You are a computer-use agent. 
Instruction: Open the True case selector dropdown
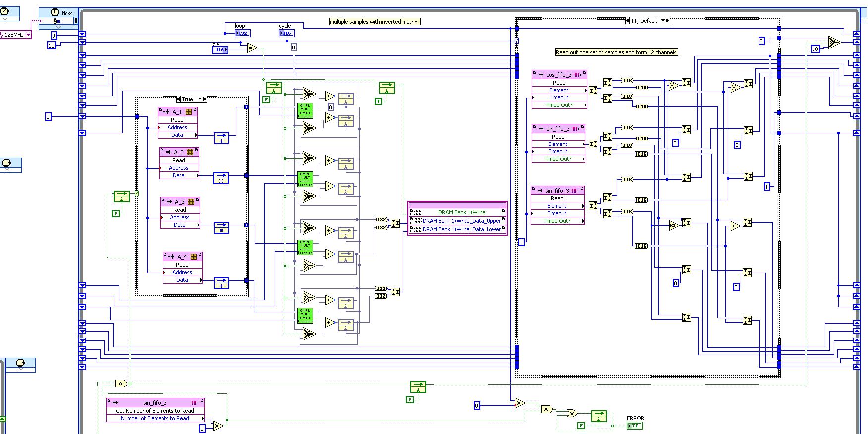click(x=200, y=99)
